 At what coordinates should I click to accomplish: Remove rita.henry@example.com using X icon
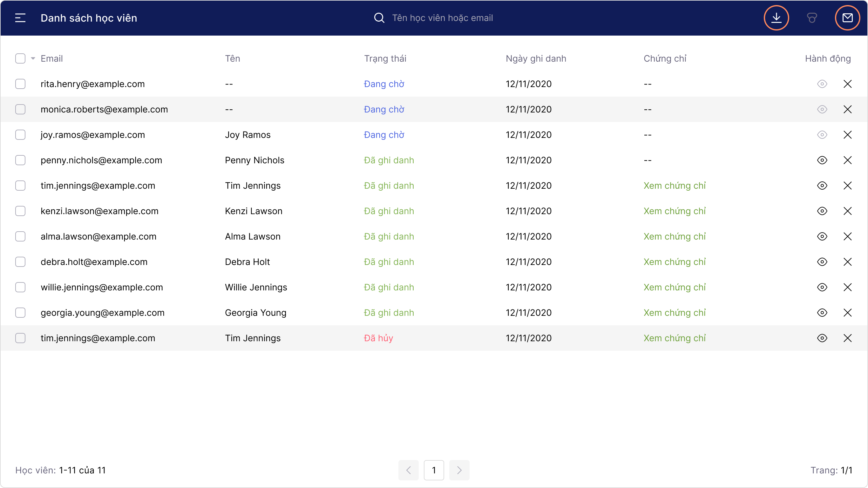point(847,84)
